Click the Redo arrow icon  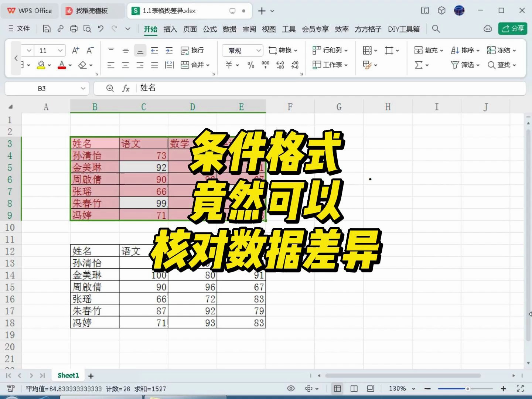[115, 29]
